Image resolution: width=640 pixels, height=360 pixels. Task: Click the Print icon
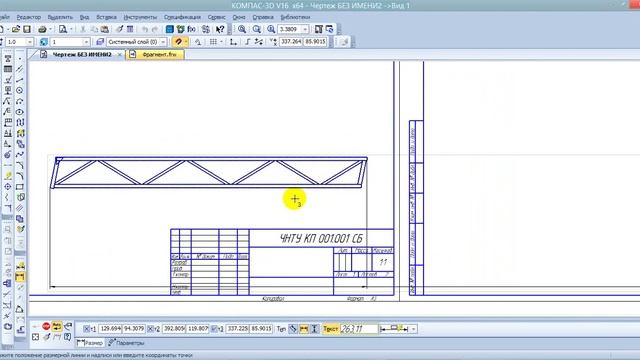[x=42, y=29]
